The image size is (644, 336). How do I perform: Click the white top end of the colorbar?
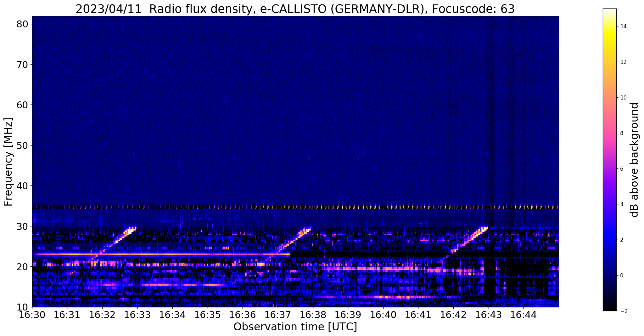(609, 11)
